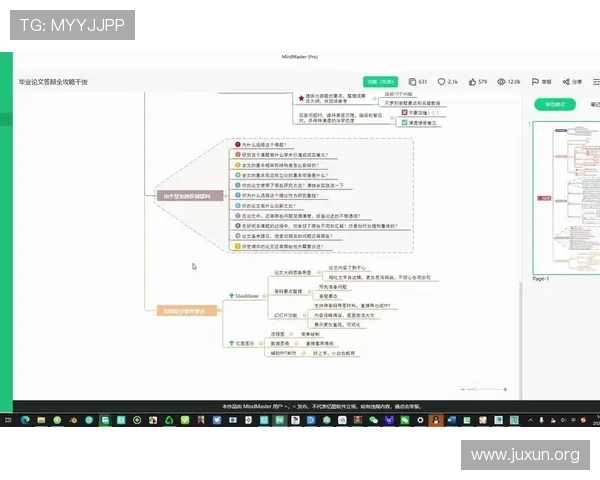Click the heart favorite icon showing 2.1k

441,81
